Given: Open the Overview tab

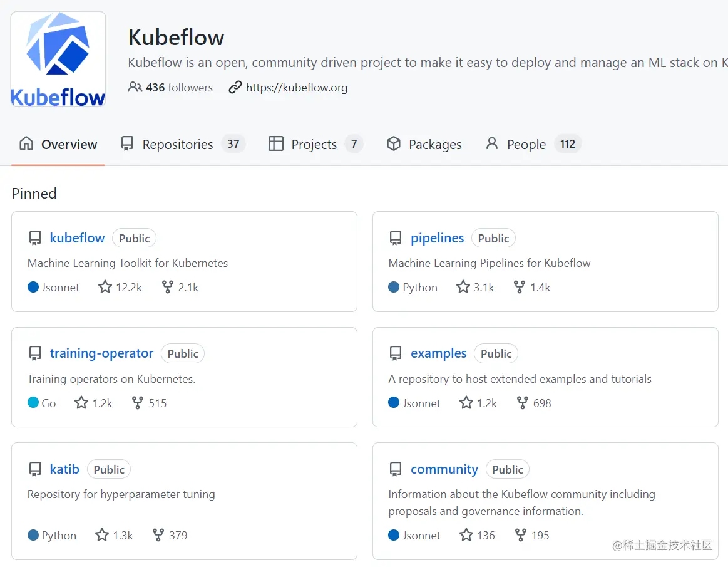Looking at the screenshot, I should tap(58, 145).
